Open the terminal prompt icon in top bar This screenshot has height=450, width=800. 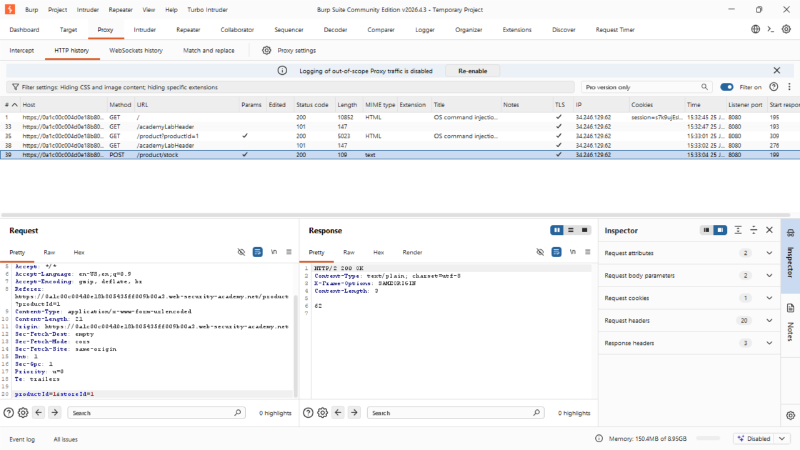click(x=770, y=29)
